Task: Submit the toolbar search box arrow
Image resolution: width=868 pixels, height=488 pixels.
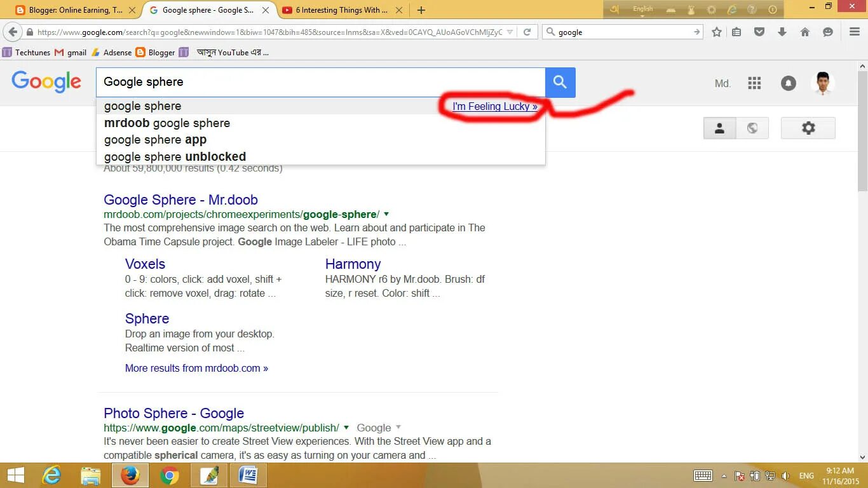Action: pyautogui.click(x=696, y=32)
